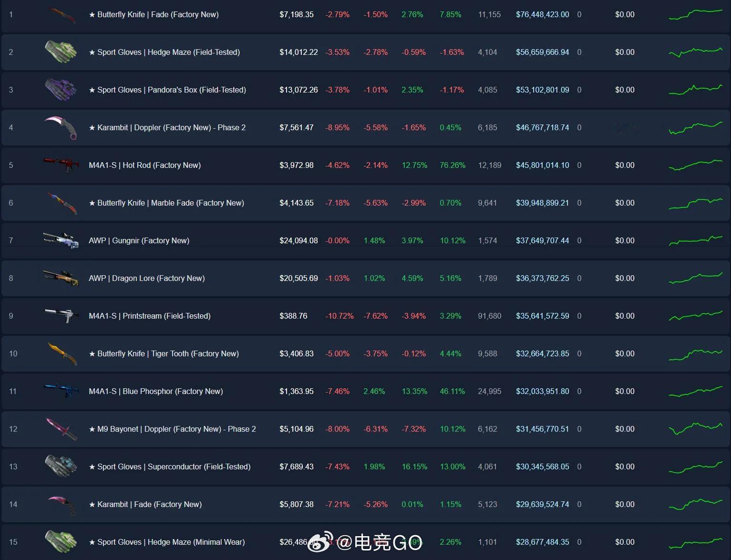Click the 16.15% change for Superconductor
The width and height of the screenshot is (731, 560).
pos(414,467)
